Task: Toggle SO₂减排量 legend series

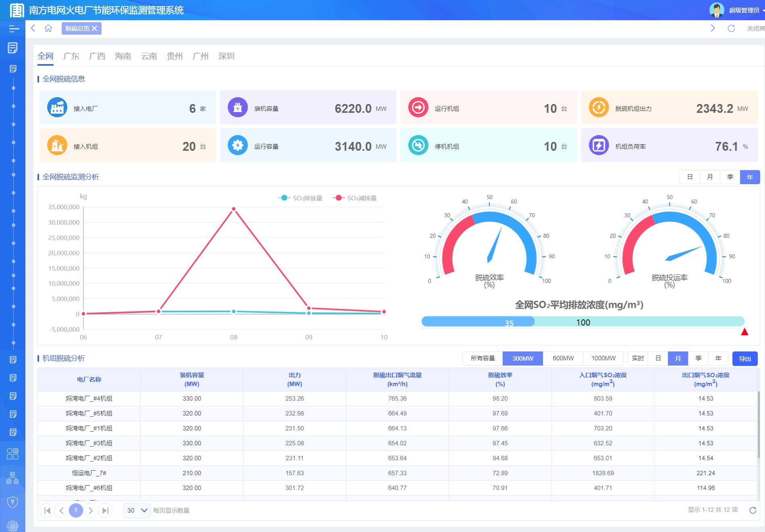Action: (355, 198)
